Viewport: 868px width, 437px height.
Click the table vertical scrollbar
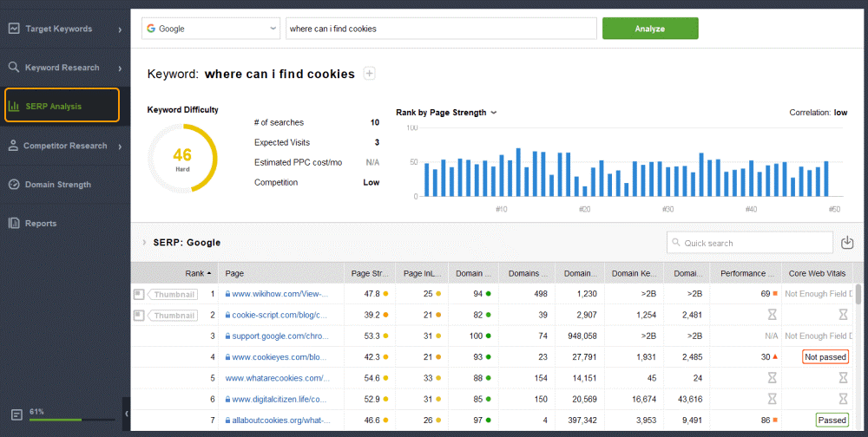click(858, 294)
